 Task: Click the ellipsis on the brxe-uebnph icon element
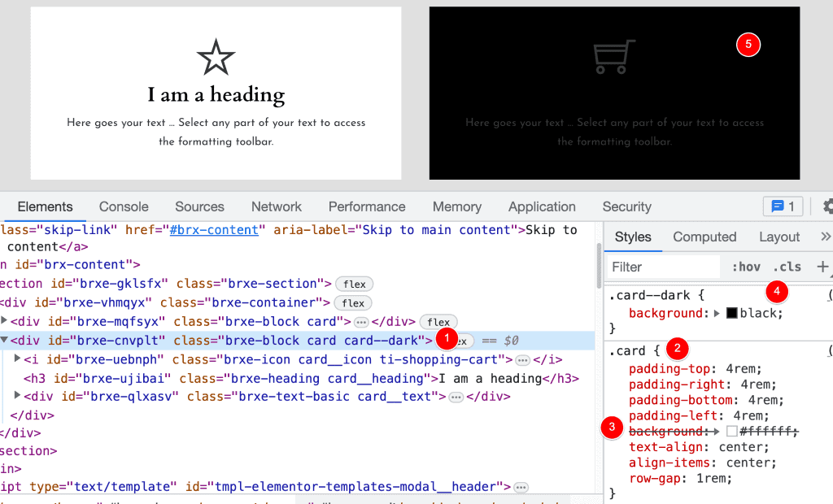[523, 359]
